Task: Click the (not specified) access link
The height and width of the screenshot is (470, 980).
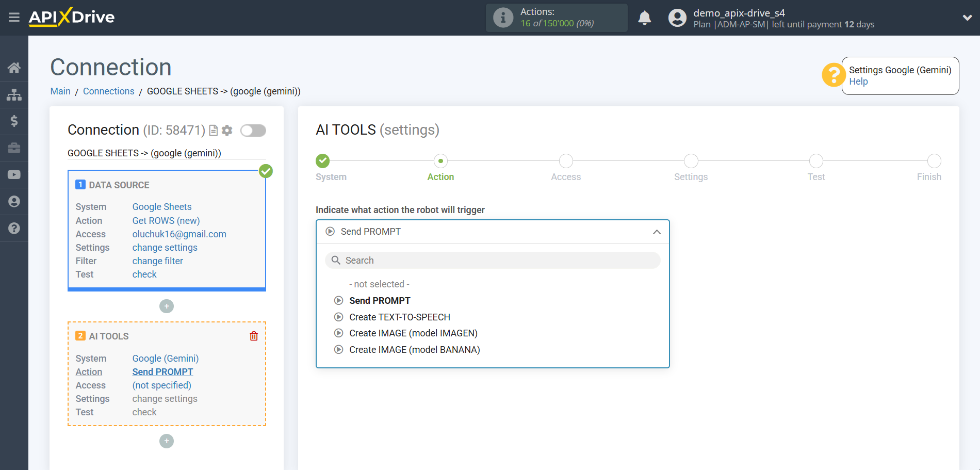Action: coord(161,385)
